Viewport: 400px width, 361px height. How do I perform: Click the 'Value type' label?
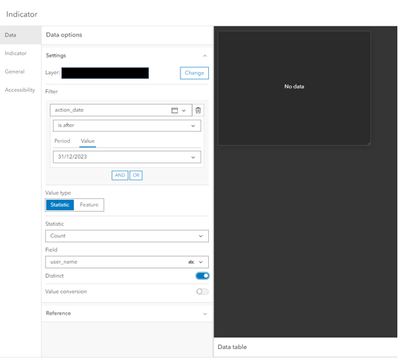click(58, 193)
